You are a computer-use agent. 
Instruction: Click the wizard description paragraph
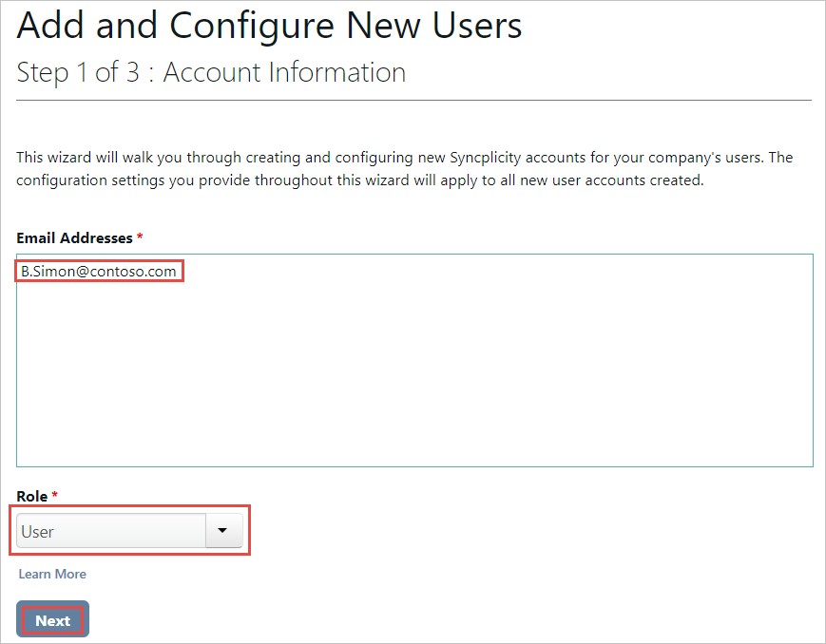coord(404,169)
